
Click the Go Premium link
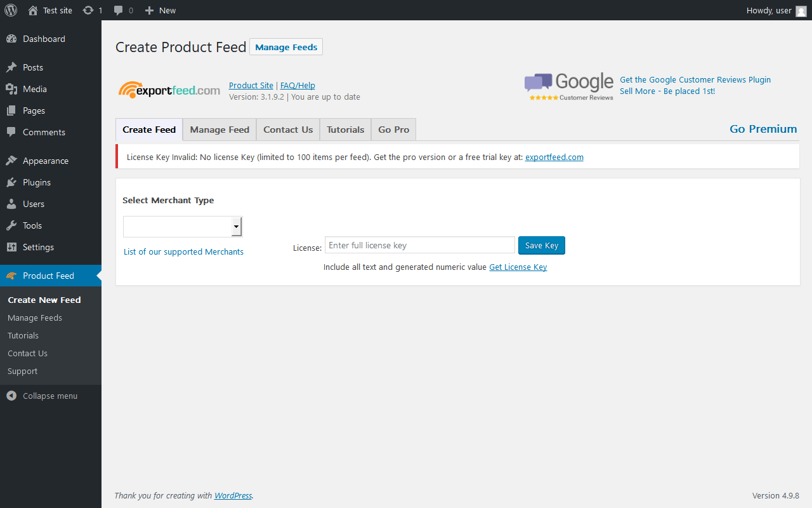click(763, 129)
